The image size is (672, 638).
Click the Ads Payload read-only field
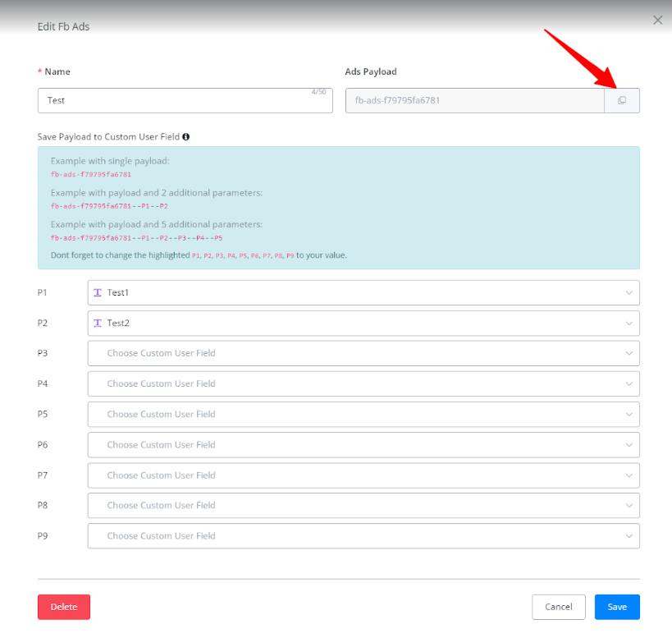pyautogui.click(x=474, y=101)
